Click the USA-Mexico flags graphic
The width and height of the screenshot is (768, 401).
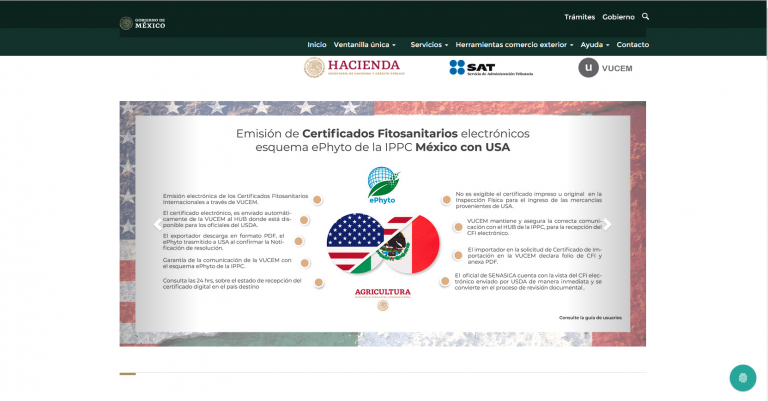point(383,243)
